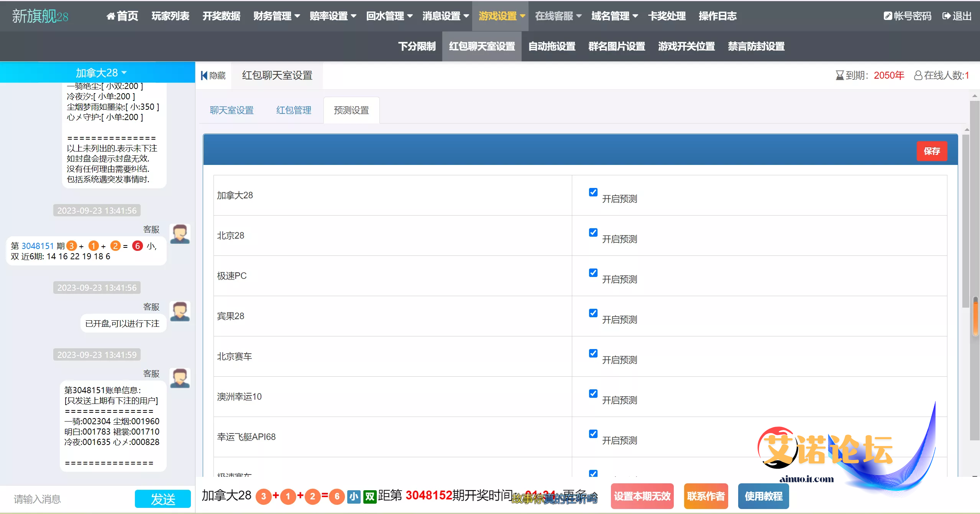Click the 退出 logout icon

946,16
